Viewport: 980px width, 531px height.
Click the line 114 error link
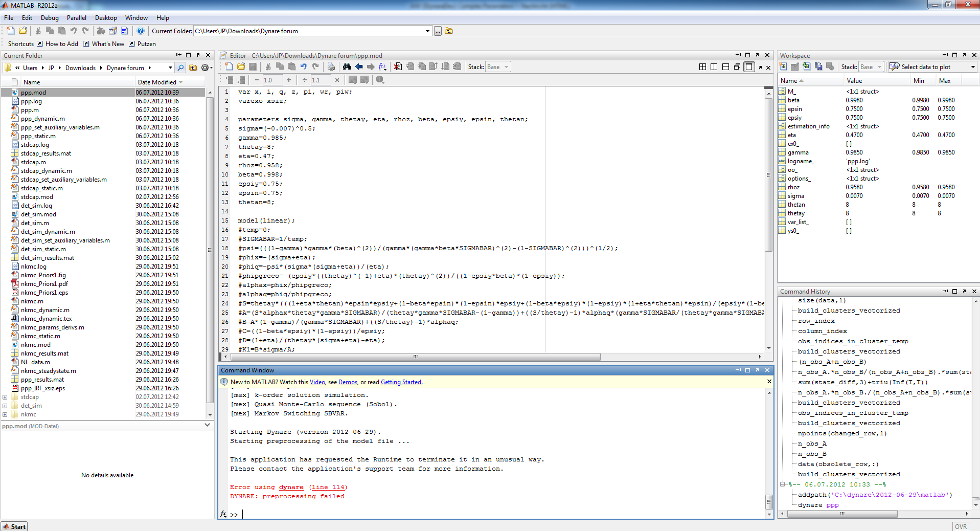(x=328, y=488)
